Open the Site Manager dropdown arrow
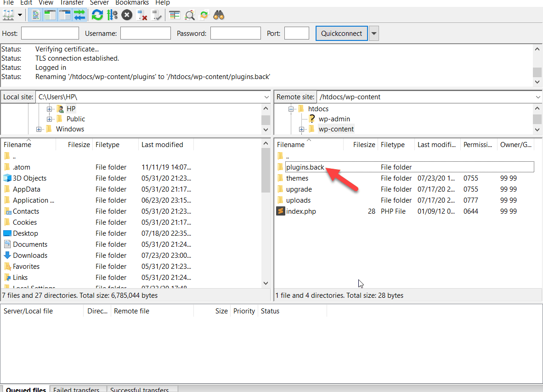 tap(20, 15)
